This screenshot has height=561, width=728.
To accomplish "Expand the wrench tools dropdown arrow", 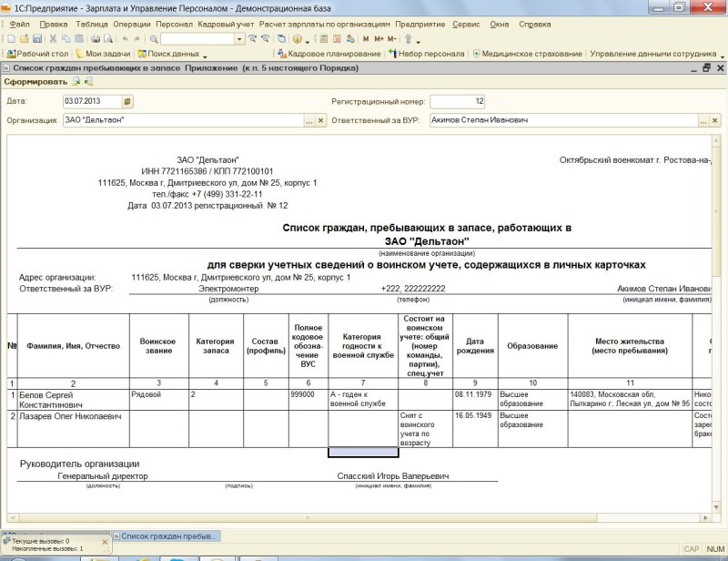I will pyautogui.click(x=418, y=41).
